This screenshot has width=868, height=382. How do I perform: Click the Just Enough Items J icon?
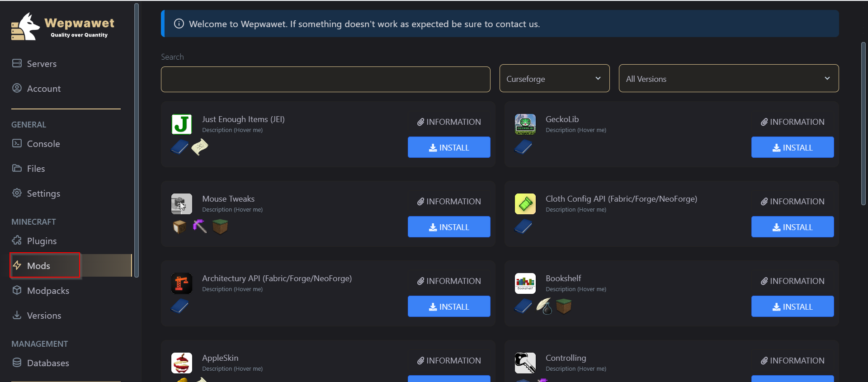click(x=182, y=124)
